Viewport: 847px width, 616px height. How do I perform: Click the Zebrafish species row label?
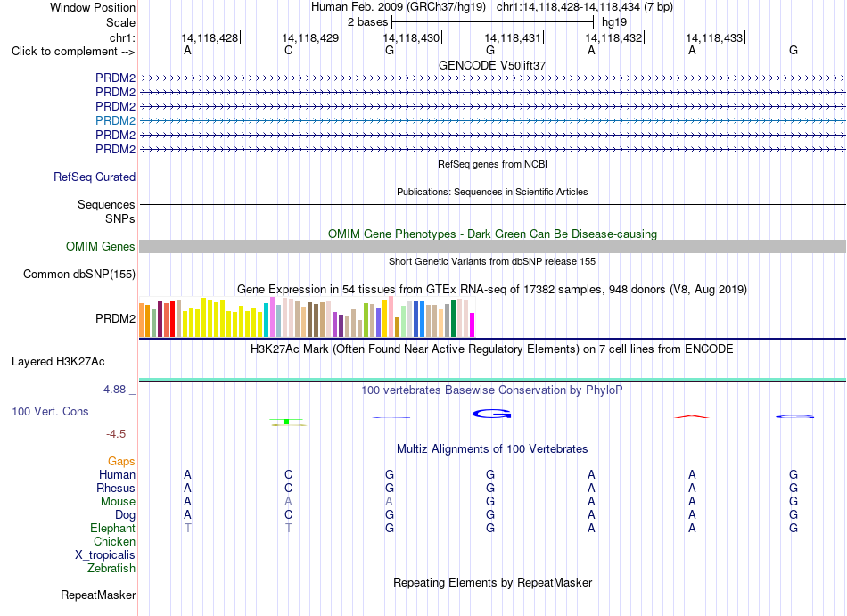[111, 569]
